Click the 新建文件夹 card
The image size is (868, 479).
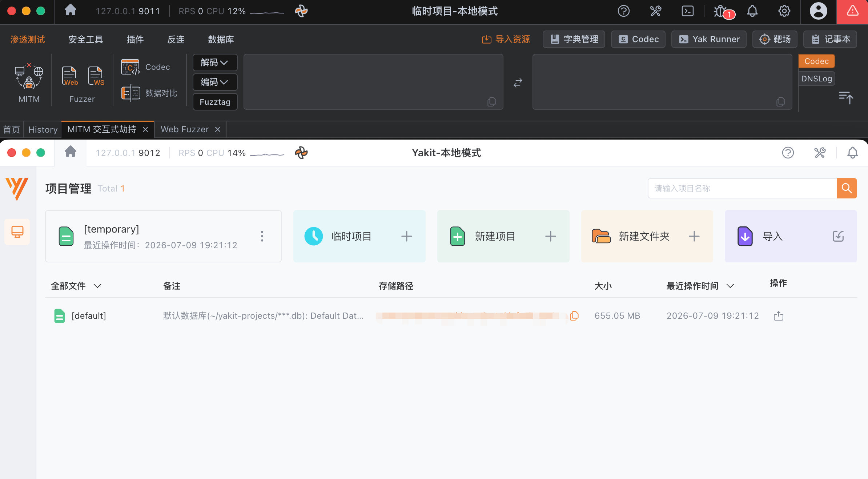coord(647,236)
